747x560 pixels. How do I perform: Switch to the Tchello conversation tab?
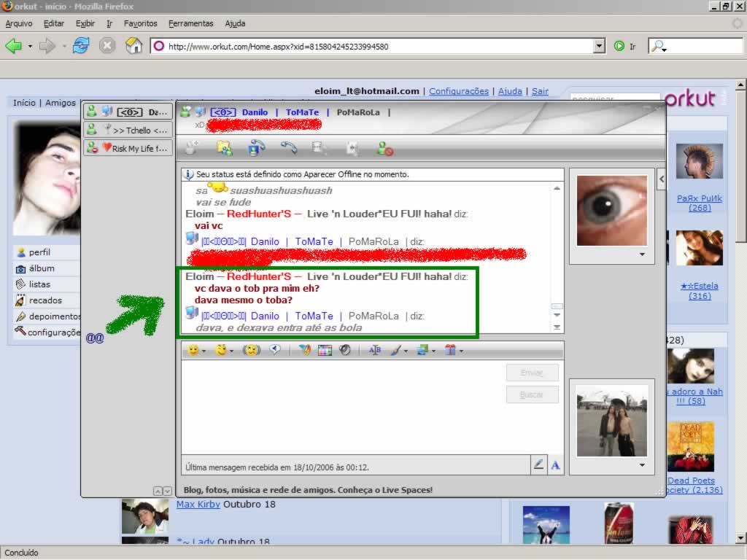click(x=128, y=130)
